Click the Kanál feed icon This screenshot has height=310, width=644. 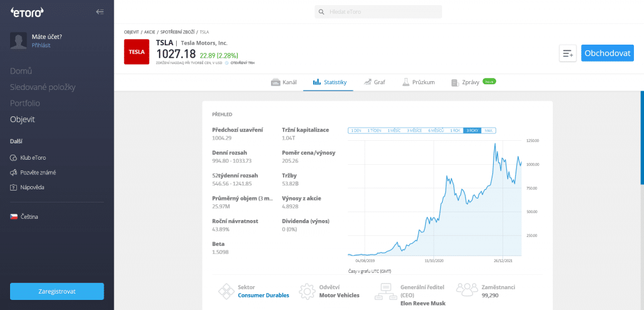tap(275, 82)
